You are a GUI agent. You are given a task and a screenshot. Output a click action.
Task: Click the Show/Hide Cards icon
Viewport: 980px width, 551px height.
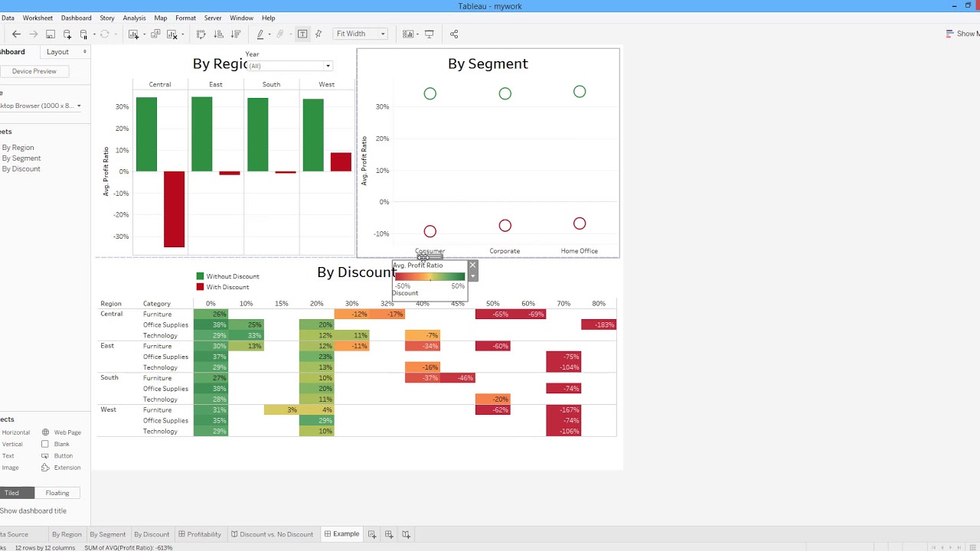(408, 34)
